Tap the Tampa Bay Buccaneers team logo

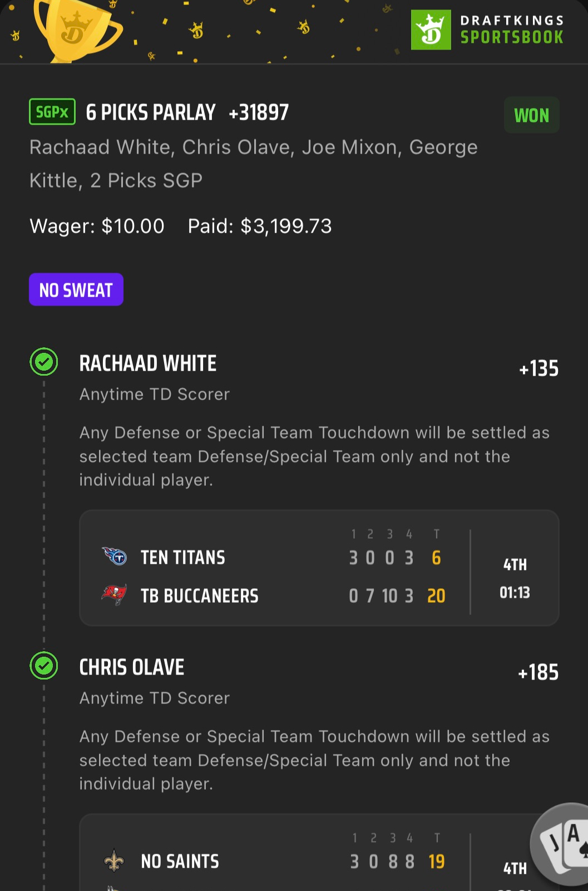115,595
